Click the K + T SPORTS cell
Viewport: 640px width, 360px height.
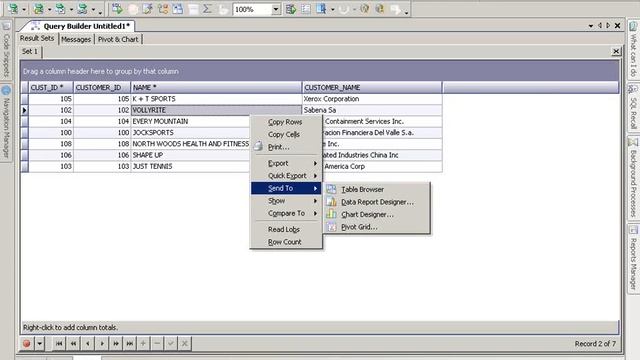point(216,99)
